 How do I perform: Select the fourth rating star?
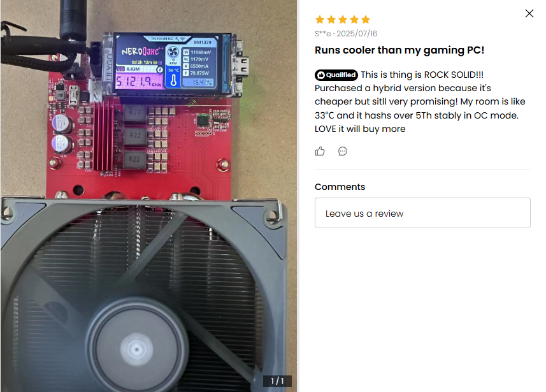tap(354, 20)
